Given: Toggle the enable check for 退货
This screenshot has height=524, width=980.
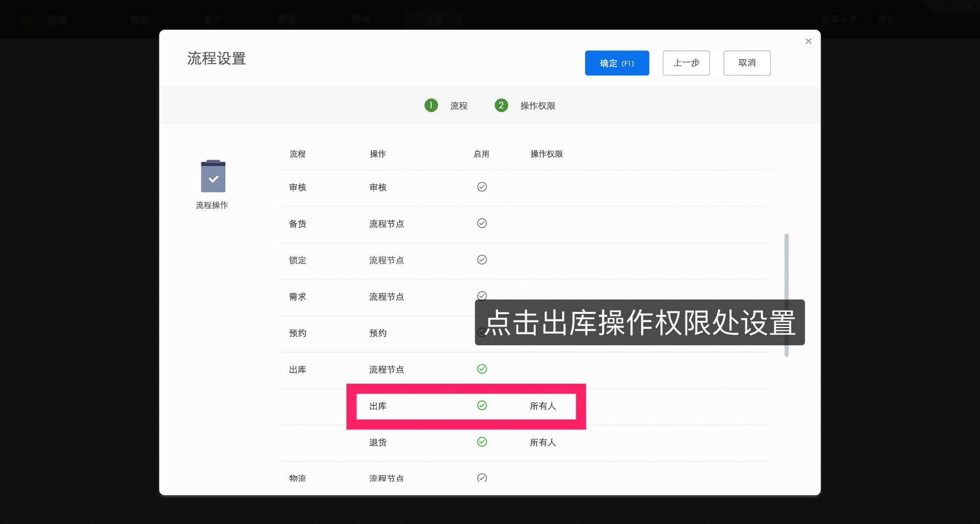Looking at the screenshot, I should [482, 442].
